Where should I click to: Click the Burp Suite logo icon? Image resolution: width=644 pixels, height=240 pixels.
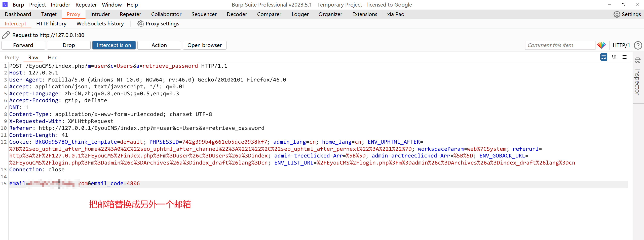coord(5,5)
